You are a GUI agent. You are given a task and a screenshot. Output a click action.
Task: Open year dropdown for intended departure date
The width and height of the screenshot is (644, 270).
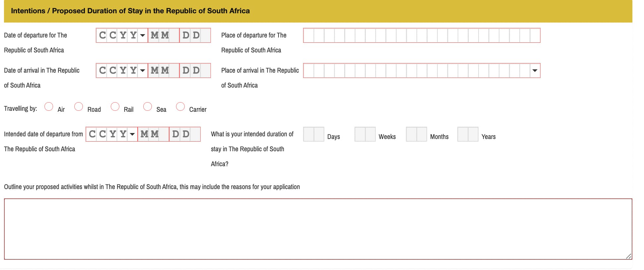(132, 134)
